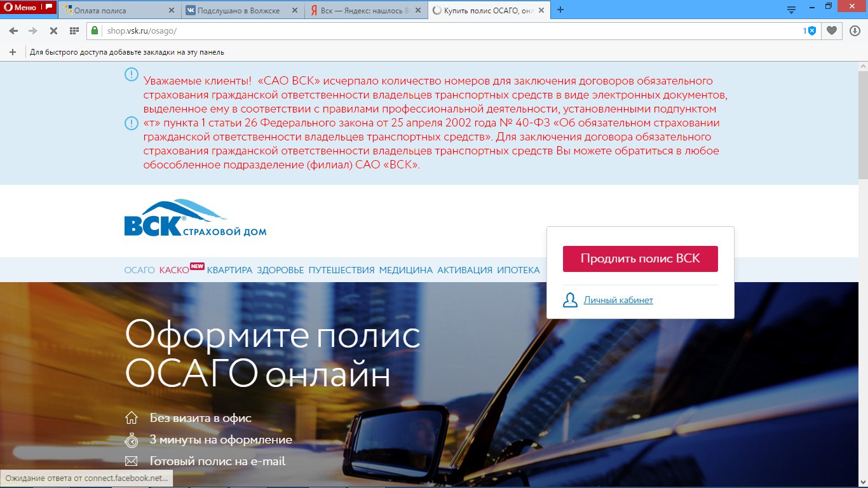Close the Купить полис ОСАГО tab
The height and width of the screenshot is (488, 868).
[x=542, y=11]
